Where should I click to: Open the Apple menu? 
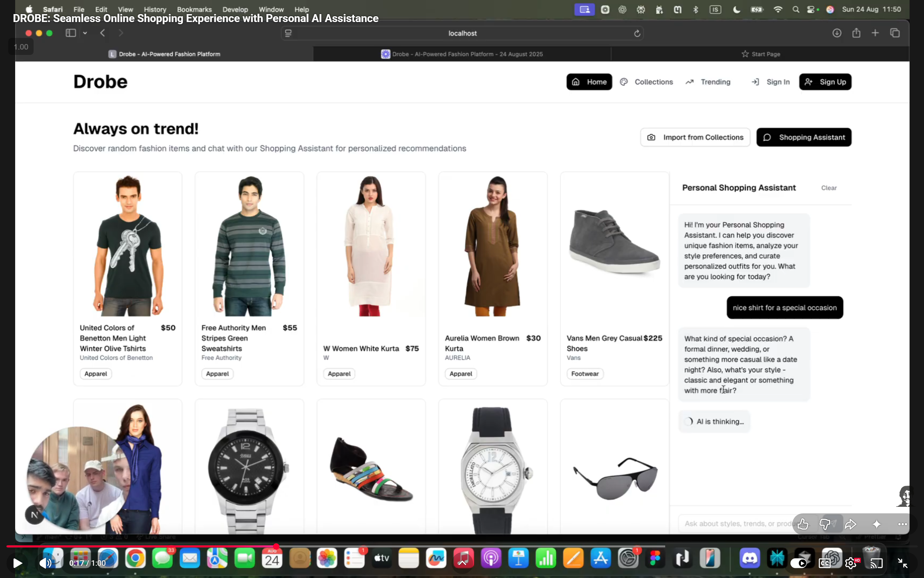click(29, 9)
